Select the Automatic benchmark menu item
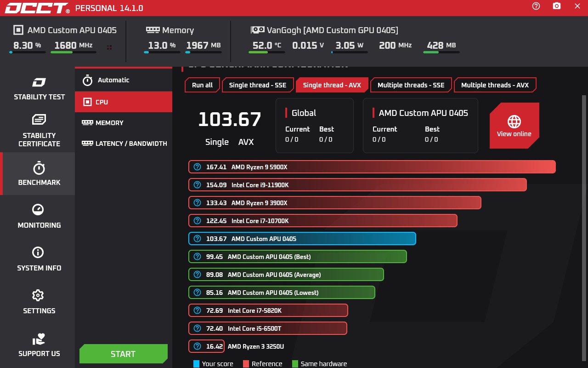Viewport: 588px width, 368px height. click(124, 80)
